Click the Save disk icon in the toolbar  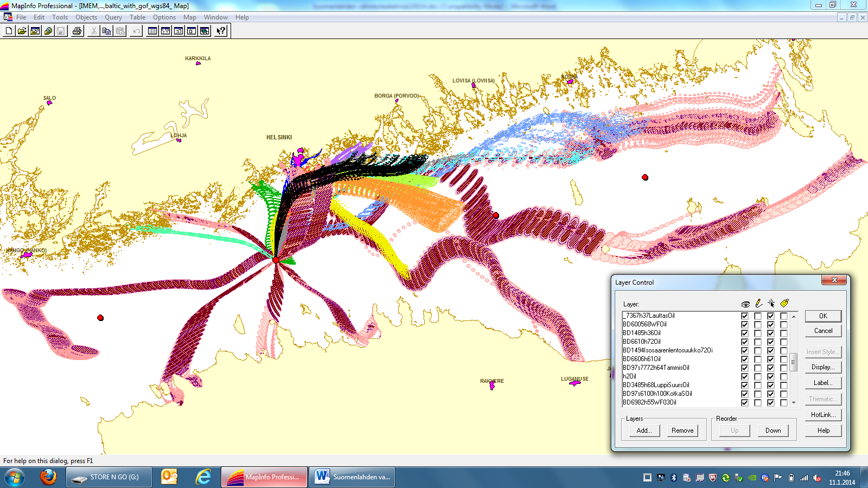pyautogui.click(x=61, y=31)
